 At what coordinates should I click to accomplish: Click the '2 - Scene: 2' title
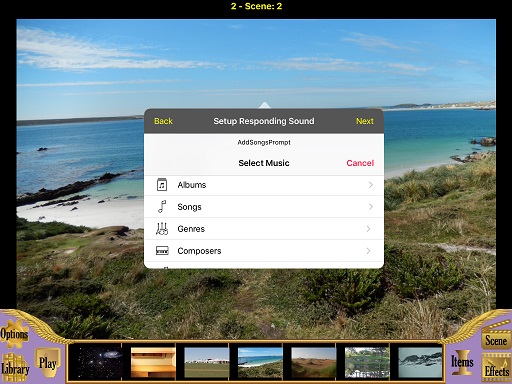[x=256, y=6]
